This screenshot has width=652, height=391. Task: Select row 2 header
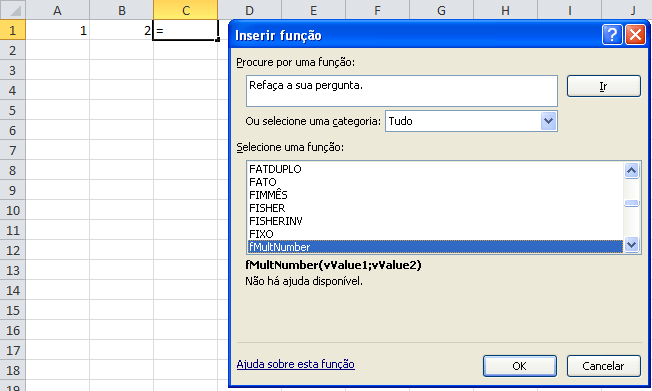(12, 50)
